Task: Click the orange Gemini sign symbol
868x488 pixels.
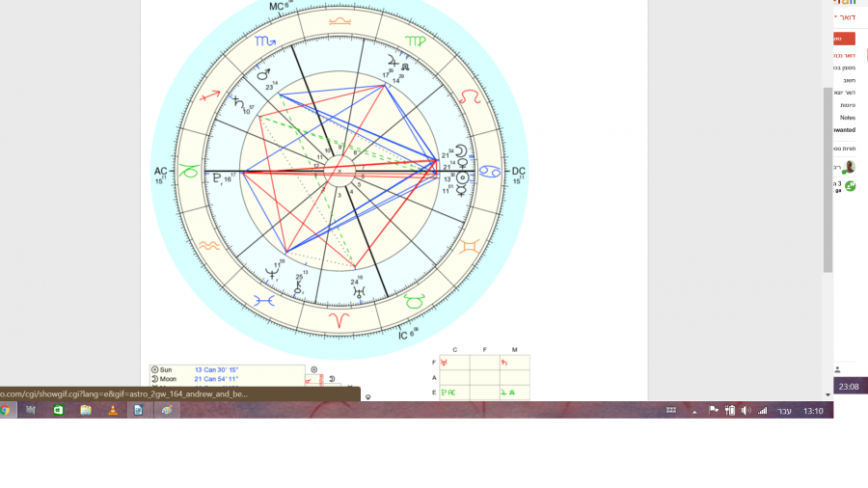Action: coord(469,246)
